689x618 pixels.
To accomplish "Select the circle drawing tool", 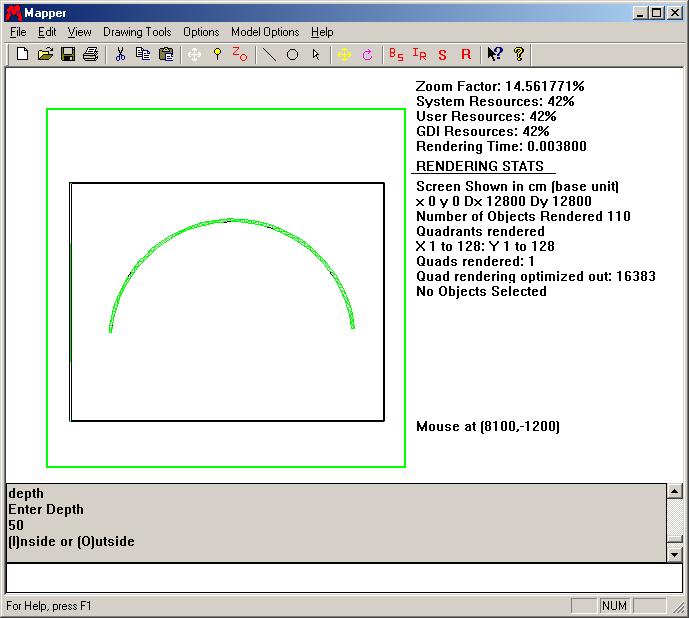I will tap(292, 54).
